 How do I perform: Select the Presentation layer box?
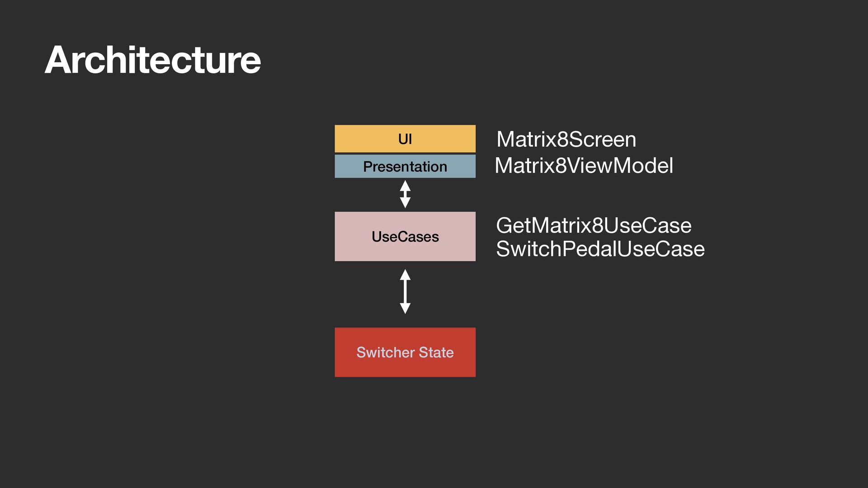pos(405,166)
